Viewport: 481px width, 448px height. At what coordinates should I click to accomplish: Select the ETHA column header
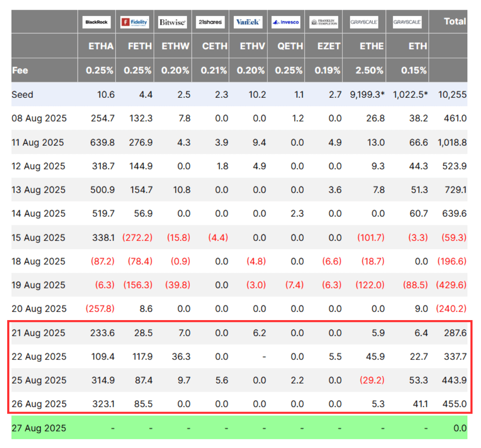click(102, 46)
